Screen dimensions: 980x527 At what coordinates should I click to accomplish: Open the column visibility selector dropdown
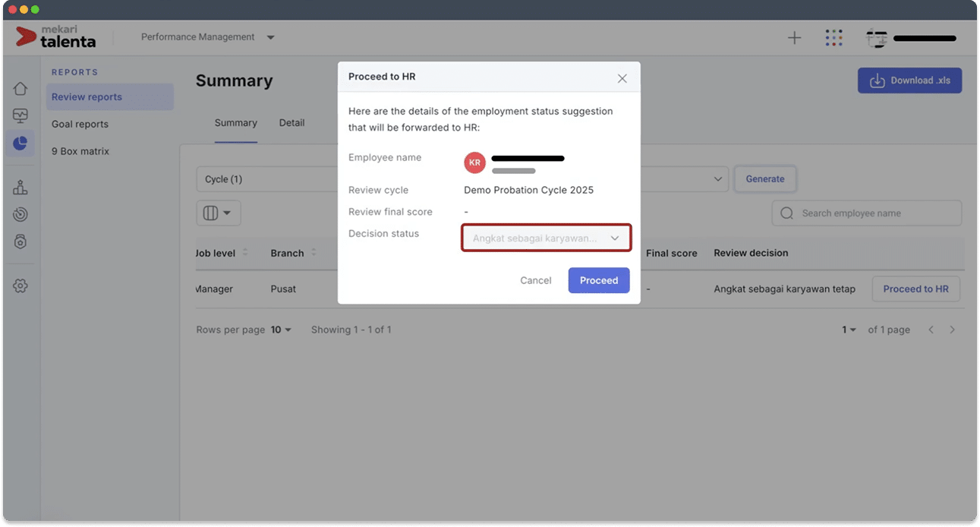[x=219, y=213]
